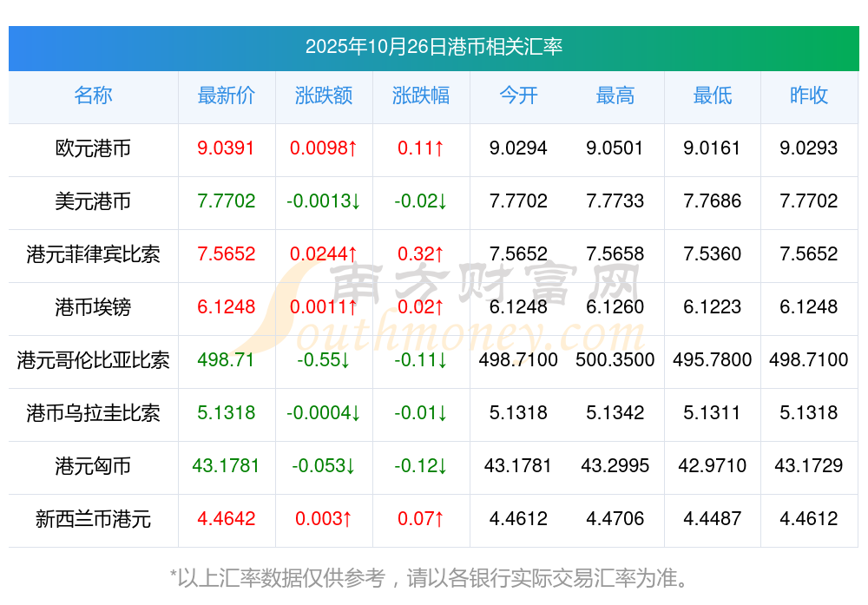Click the '涨跌额' column header

click(x=324, y=95)
